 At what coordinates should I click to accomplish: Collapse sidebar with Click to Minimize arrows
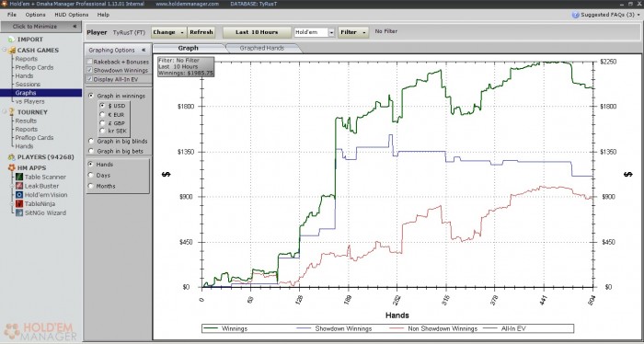pyautogui.click(x=75, y=27)
